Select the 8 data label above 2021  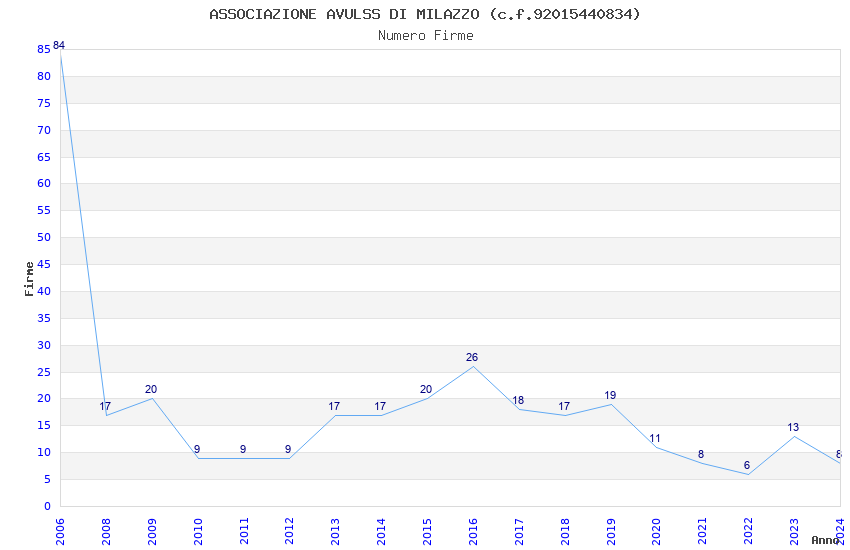[701, 454]
